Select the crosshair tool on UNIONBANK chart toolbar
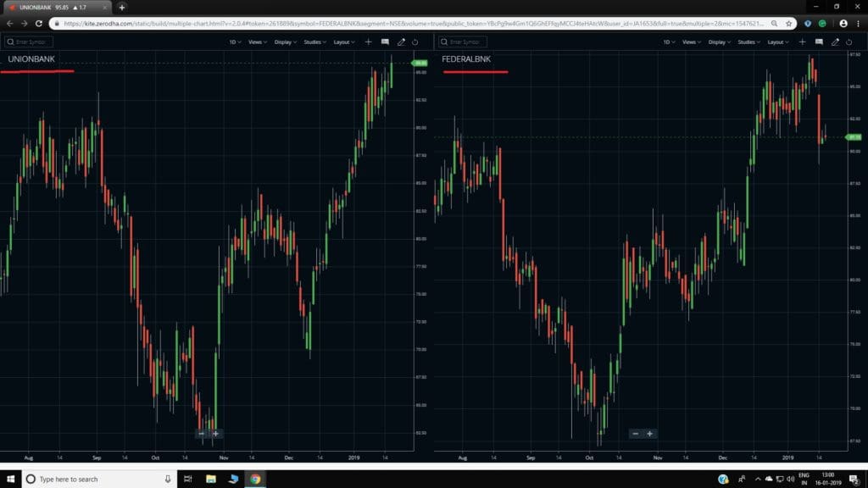This screenshot has height=488, width=868. coord(366,41)
